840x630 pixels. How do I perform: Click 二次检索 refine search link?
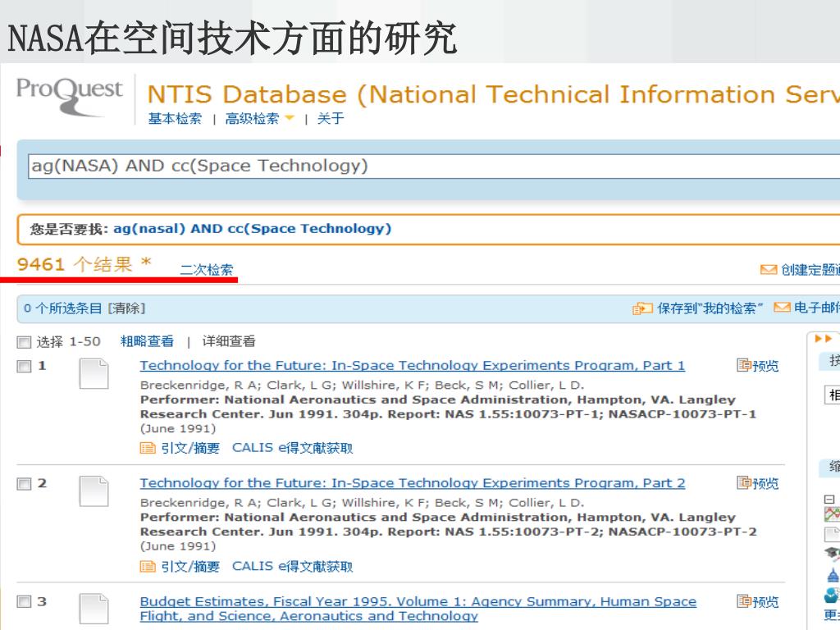coord(207,269)
